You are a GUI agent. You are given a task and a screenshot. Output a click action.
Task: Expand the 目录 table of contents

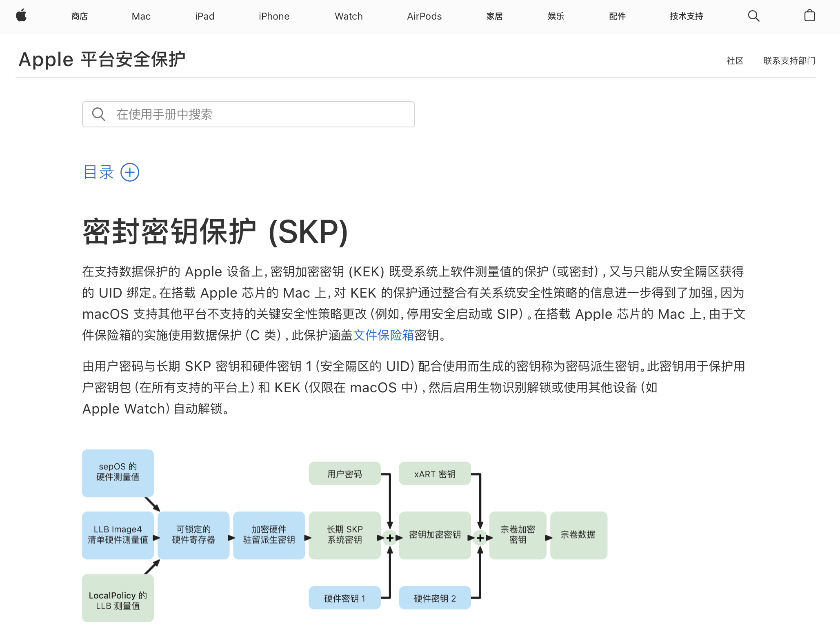[98, 172]
